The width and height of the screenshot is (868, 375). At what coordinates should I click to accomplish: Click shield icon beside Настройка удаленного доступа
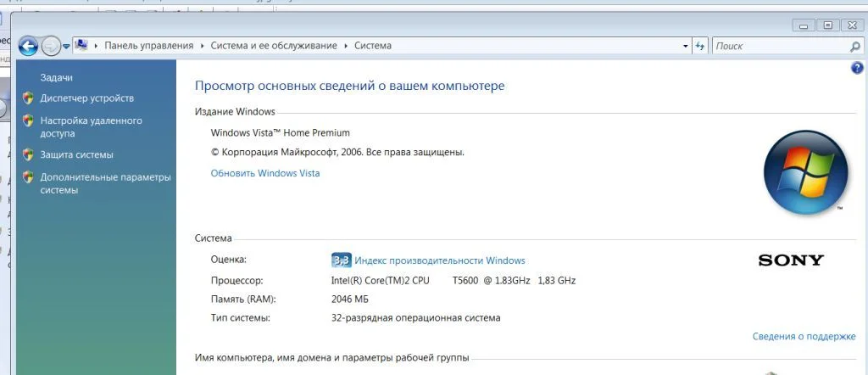click(28, 120)
